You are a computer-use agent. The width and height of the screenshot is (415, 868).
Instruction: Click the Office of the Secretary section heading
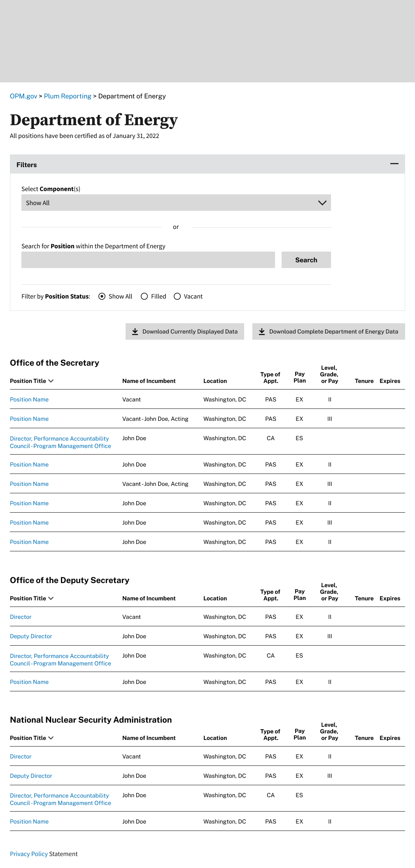click(54, 363)
